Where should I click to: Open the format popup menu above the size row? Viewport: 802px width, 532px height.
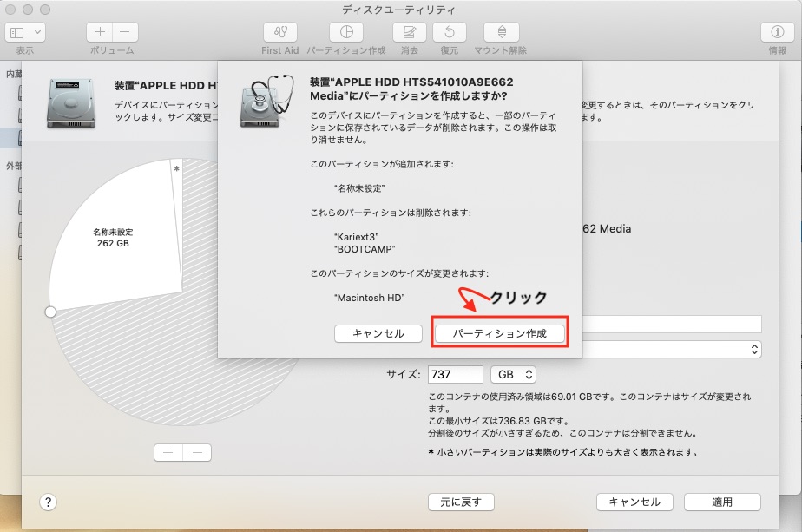(672, 350)
